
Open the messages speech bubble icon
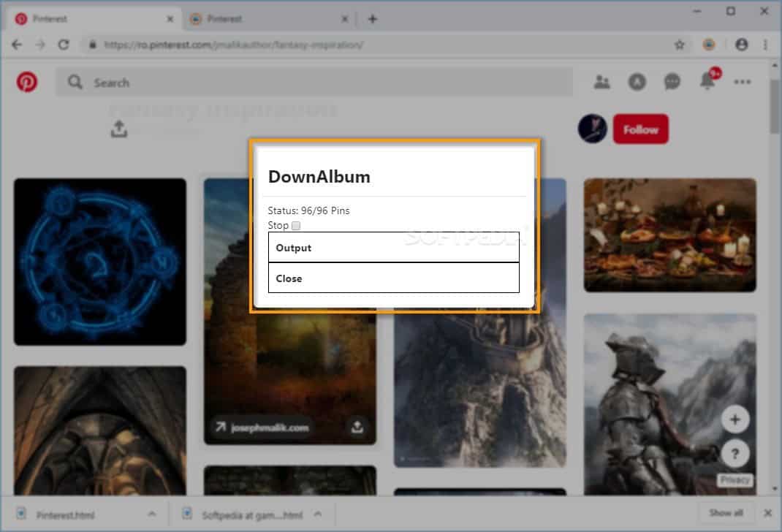(672, 83)
